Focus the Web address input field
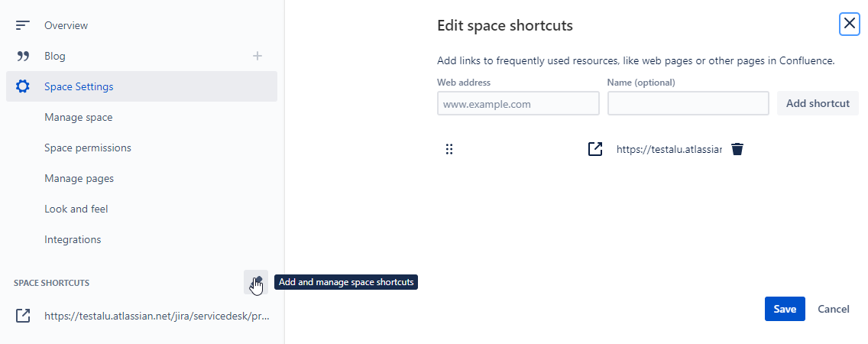The height and width of the screenshot is (344, 868). point(518,103)
